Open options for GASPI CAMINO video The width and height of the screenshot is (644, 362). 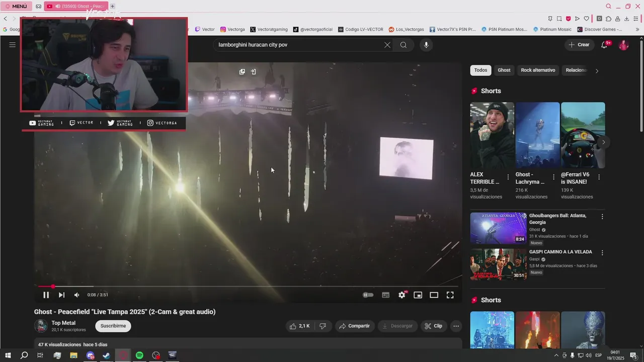pyautogui.click(x=602, y=253)
